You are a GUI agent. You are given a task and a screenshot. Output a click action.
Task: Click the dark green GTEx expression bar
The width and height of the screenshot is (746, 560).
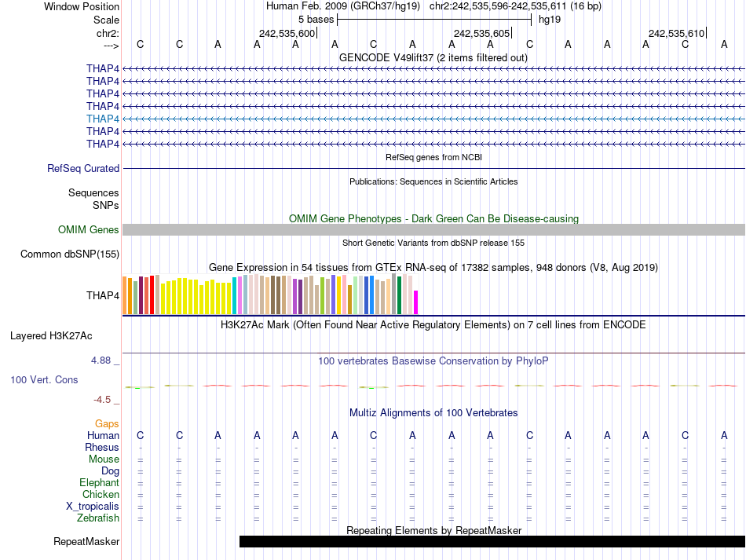click(400, 295)
